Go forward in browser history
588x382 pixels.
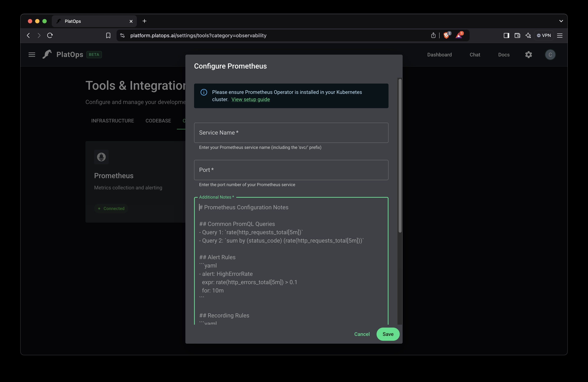[x=39, y=35]
